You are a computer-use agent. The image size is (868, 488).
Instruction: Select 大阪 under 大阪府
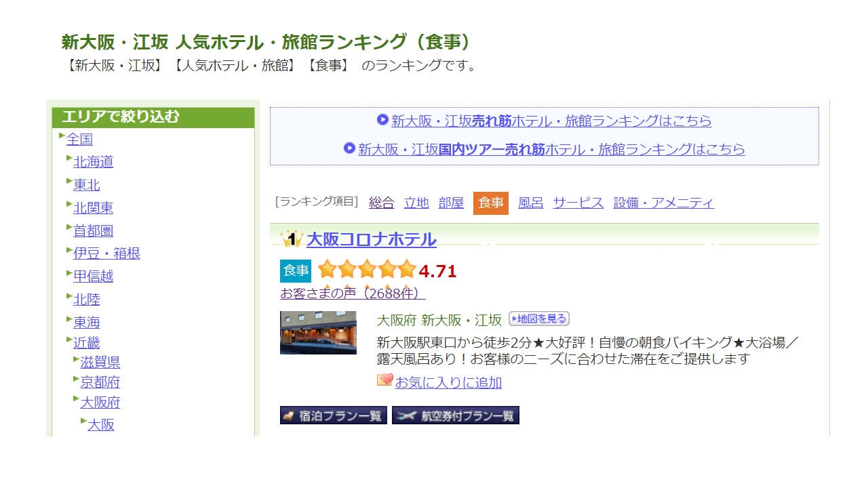pos(101,425)
